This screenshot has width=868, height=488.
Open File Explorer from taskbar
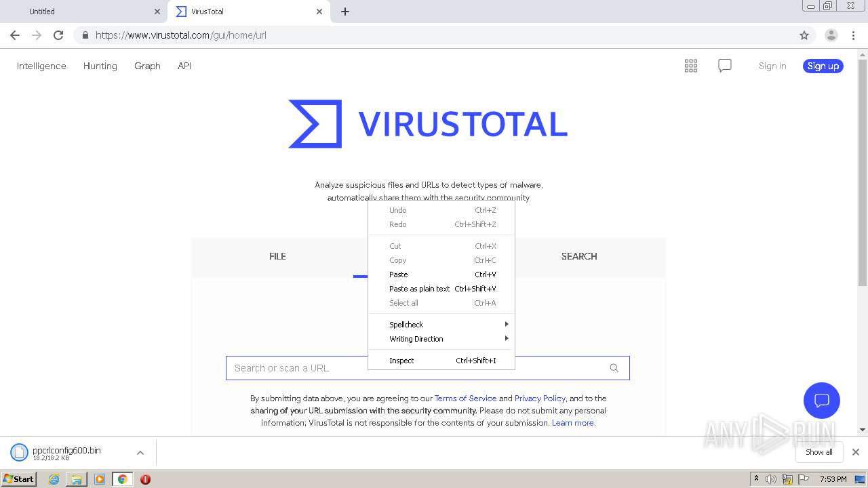[77, 479]
